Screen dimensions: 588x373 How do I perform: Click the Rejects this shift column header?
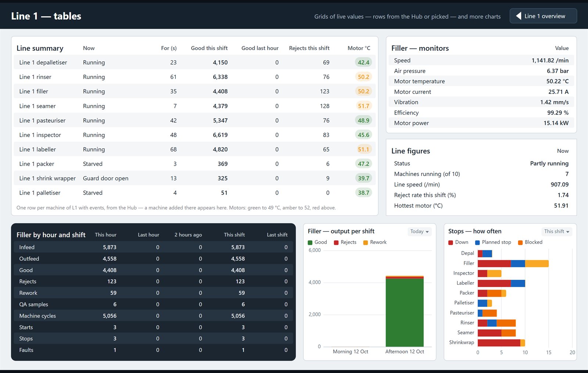(309, 48)
